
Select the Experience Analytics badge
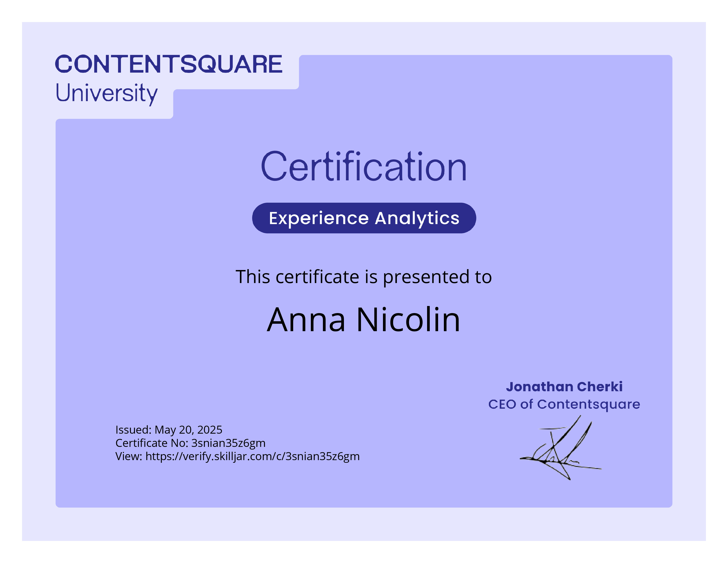tap(364, 218)
